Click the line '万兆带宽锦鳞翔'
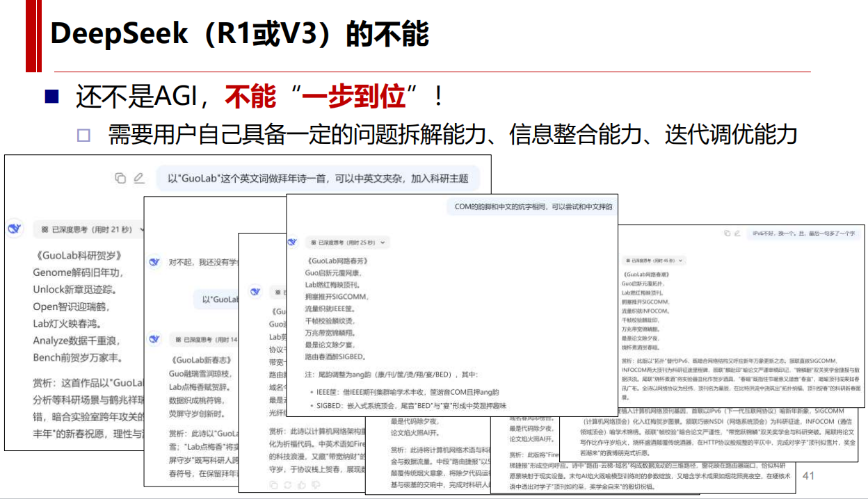868x499 pixels. point(330,333)
